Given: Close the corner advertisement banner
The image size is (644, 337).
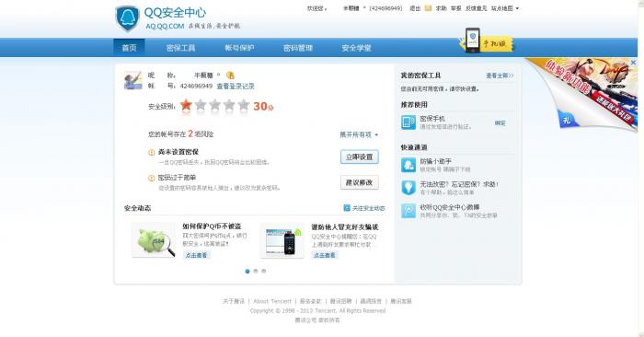Looking at the screenshot, I should click(x=633, y=63).
